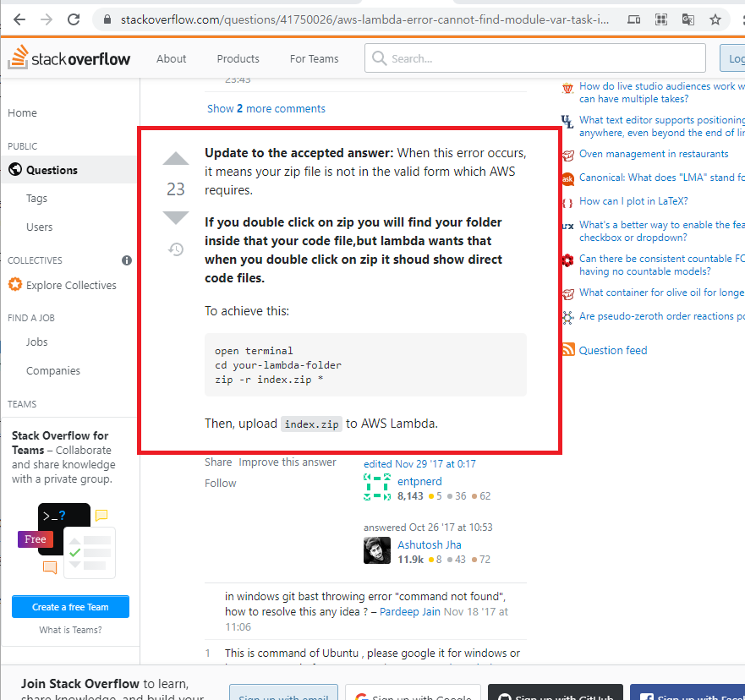Focus the Search input field
Image resolution: width=745 pixels, height=700 pixels.
(x=541, y=58)
